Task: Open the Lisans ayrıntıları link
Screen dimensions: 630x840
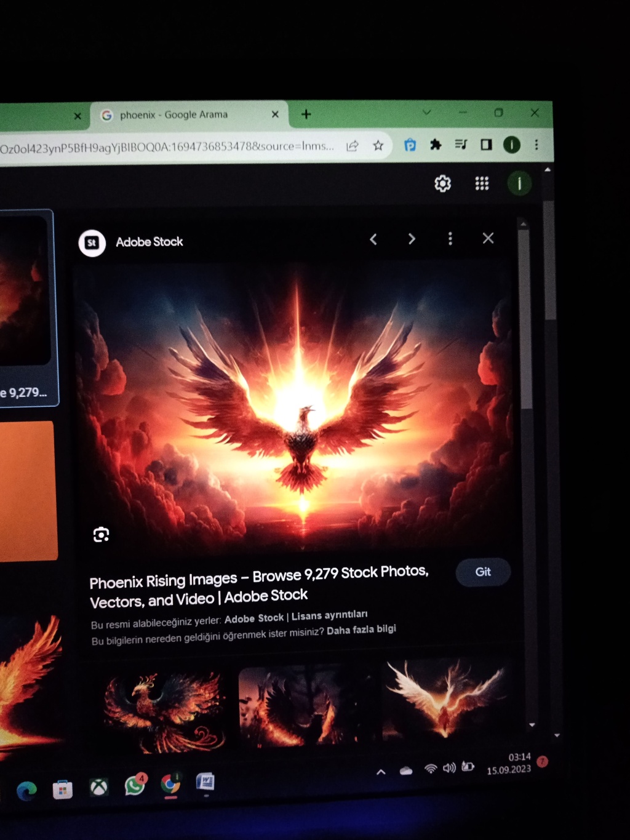Action: click(x=330, y=615)
